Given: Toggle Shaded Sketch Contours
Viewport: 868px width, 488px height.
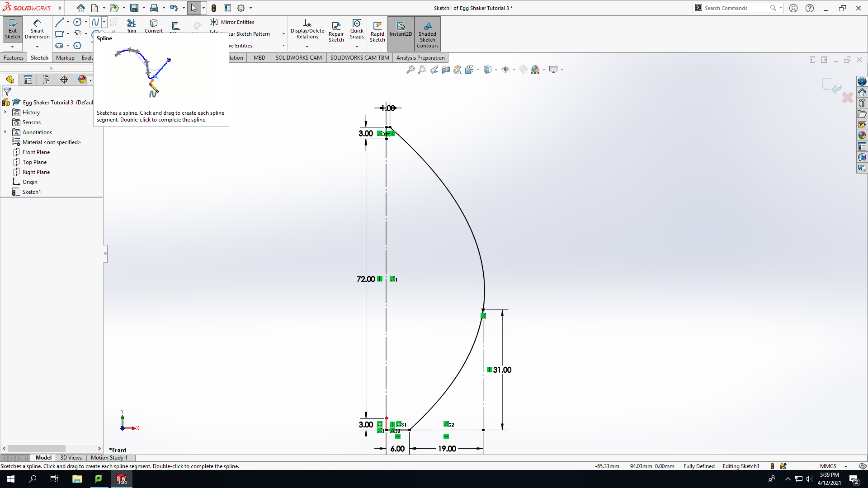Looking at the screenshot, I should click(428, 34).
